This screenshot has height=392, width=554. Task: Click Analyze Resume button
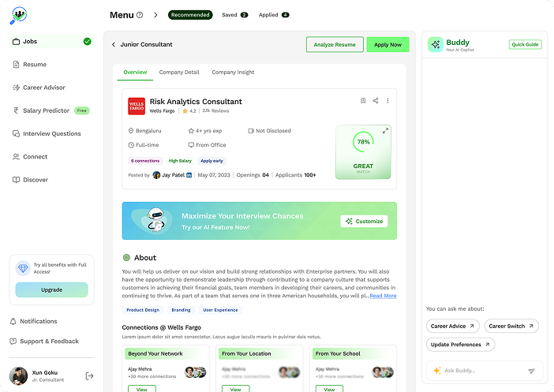pyautogui.click(x=335, y=44)
